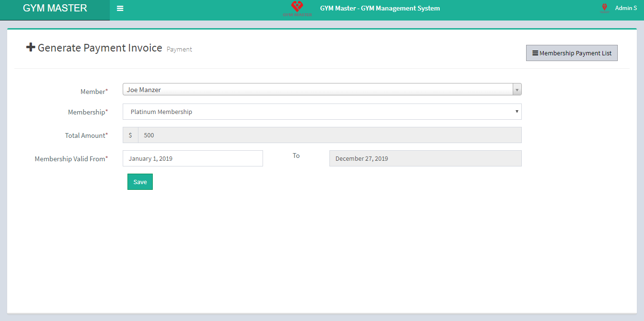Click the hamburger menu icon
The width and height of the screenshot is (644, 321).
pos(120,8)
